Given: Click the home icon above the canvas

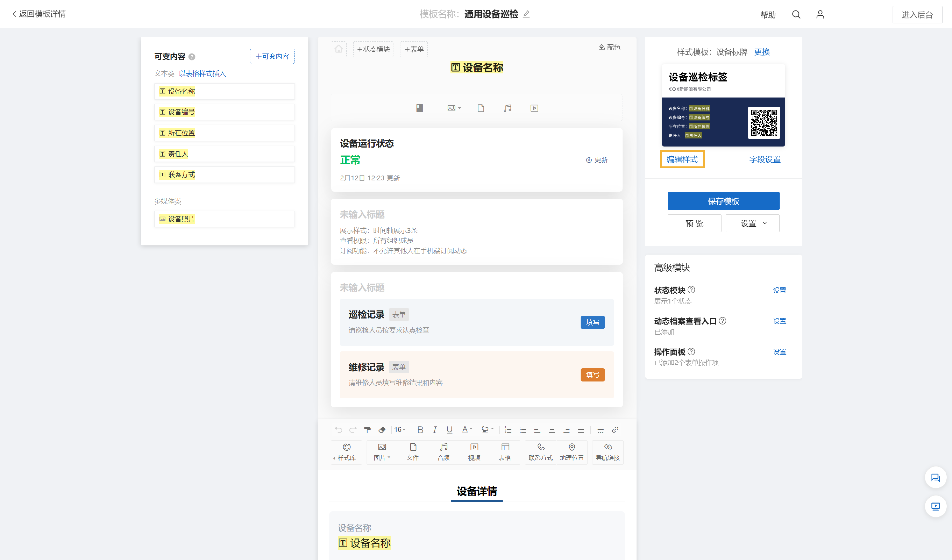Looking at the screenshot, I should coord(339,49).
